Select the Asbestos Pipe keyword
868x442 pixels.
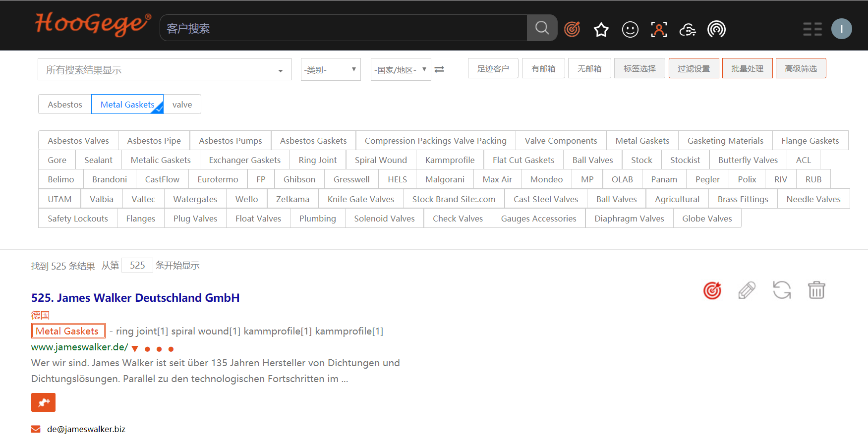(x=154, y=141)
